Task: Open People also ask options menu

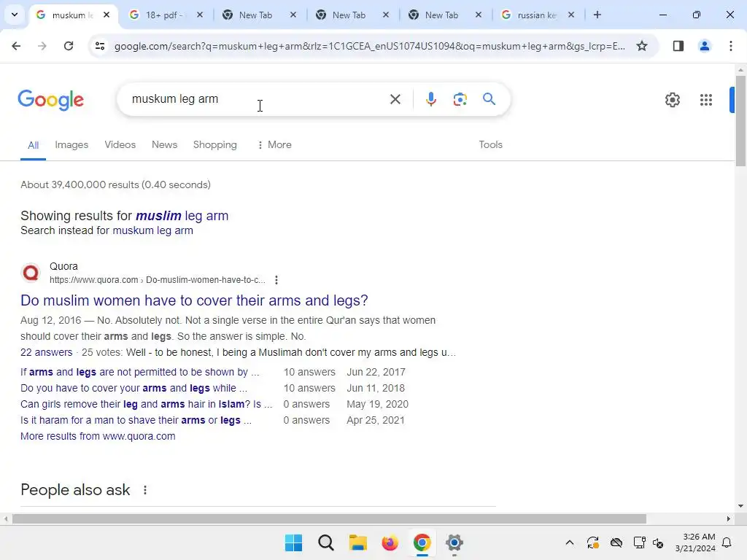Action: coord(145,489)
